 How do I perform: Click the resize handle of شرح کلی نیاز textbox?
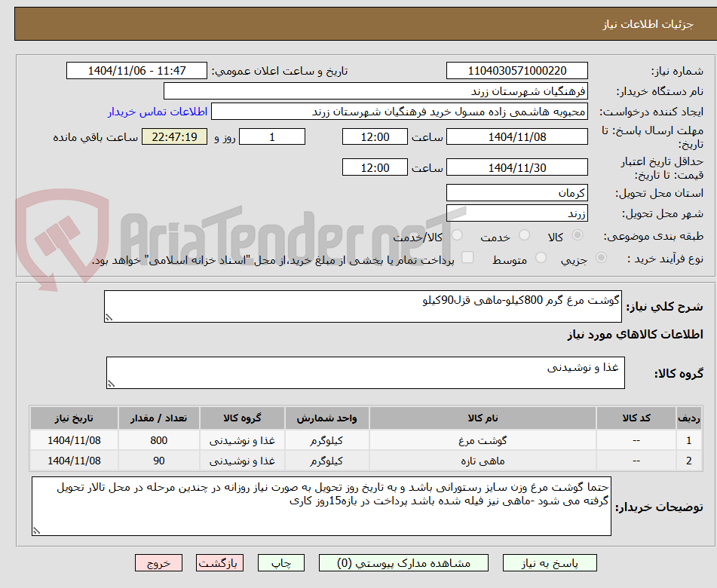pos(109,317)
